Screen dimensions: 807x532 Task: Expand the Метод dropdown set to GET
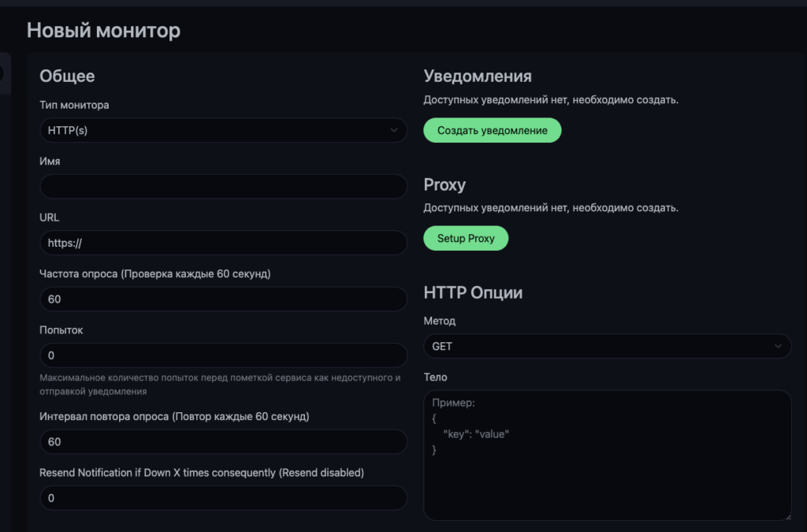coord(607,346)
